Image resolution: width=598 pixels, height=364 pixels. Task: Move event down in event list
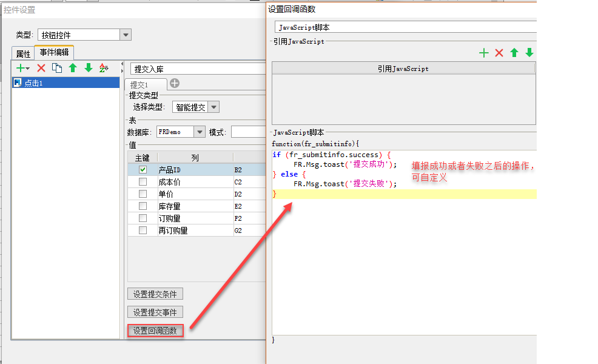pyautogui.click(x=89, y=68)
